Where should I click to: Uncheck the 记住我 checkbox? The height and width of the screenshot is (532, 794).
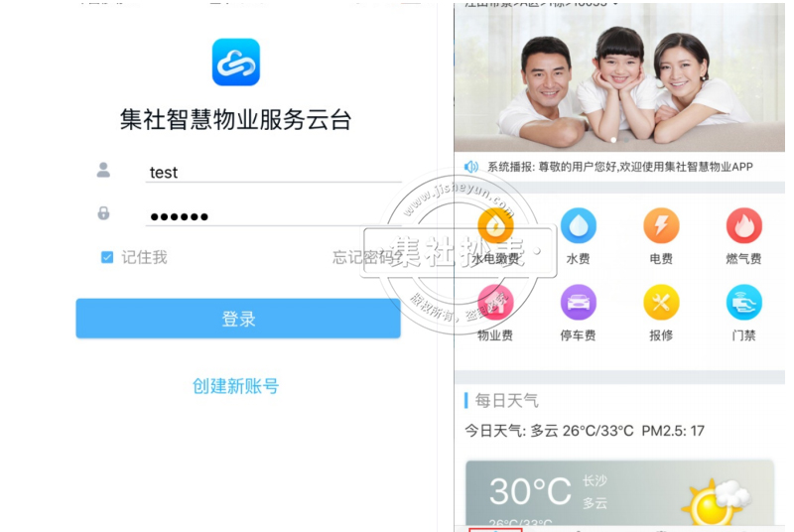107,257
